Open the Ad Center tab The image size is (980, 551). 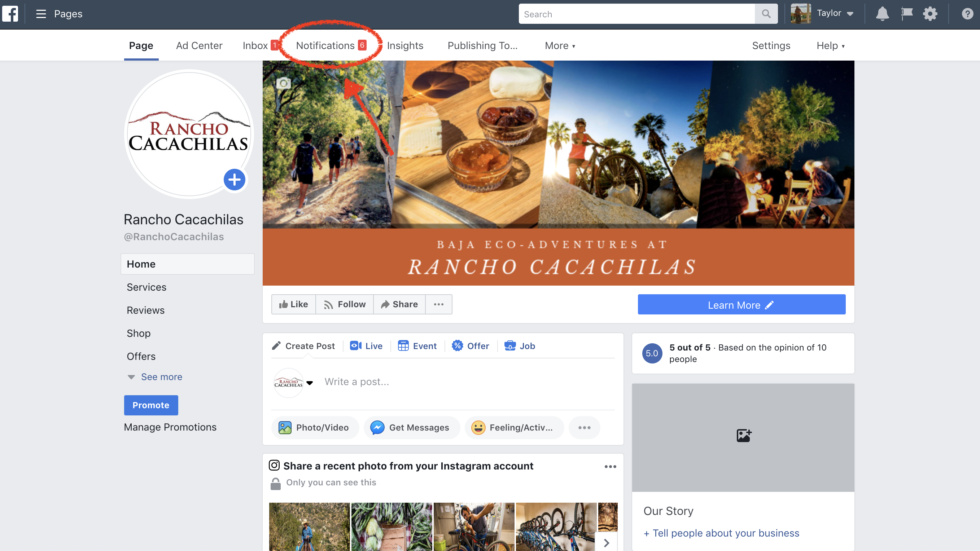(x=199, y=46)
